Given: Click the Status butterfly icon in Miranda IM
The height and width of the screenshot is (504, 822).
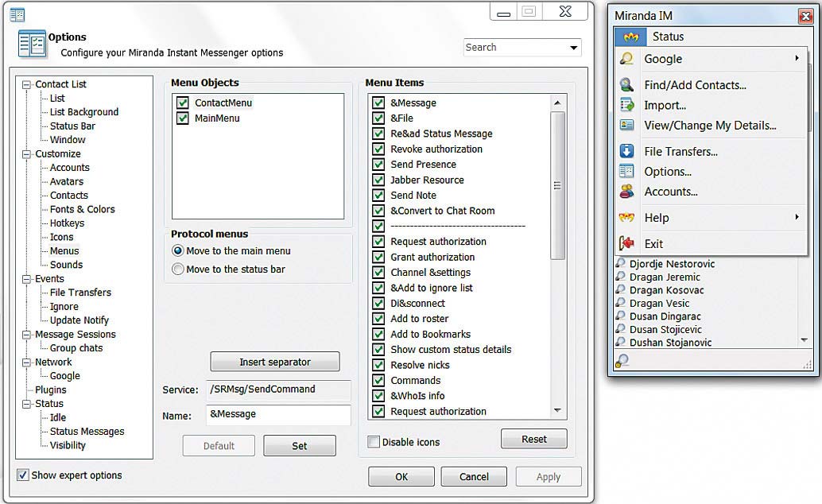Looking at the screenshot, I should (x=630, y=37).
